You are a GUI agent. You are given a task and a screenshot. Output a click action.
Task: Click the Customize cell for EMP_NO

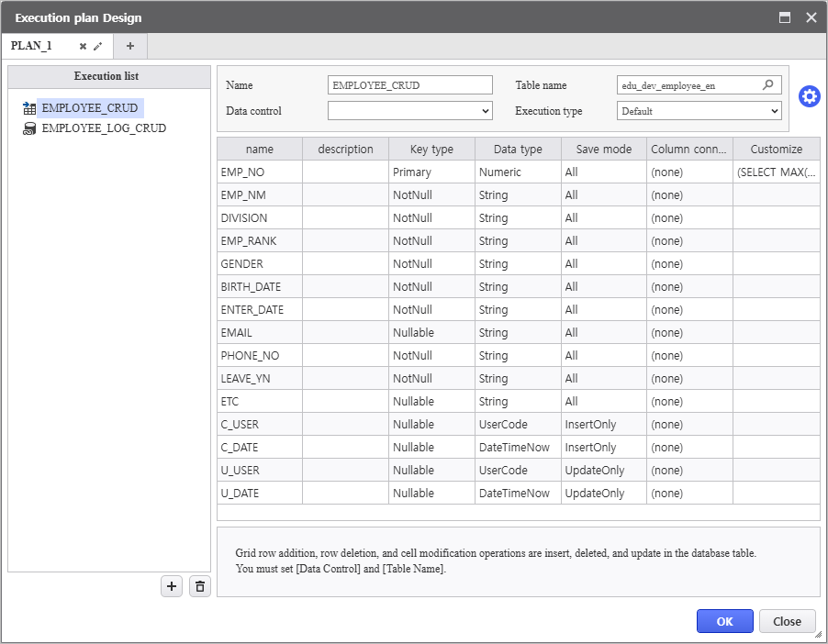776,172
